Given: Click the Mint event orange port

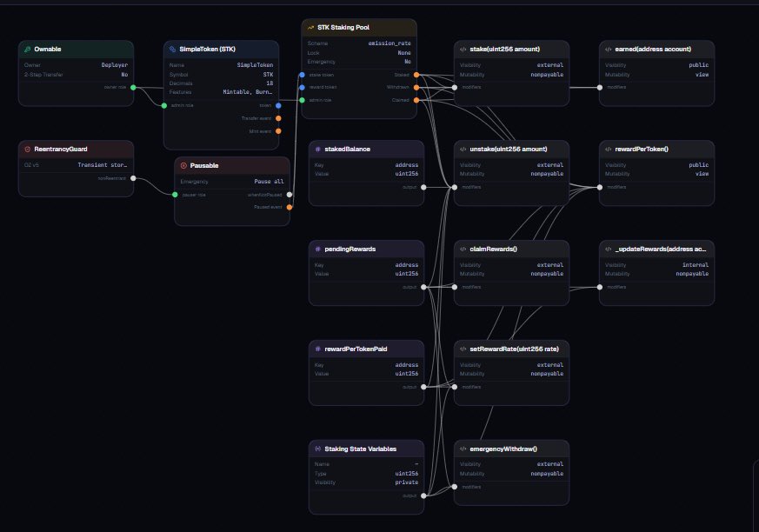Looking at the screenshot, I should (x=278, y=131).
